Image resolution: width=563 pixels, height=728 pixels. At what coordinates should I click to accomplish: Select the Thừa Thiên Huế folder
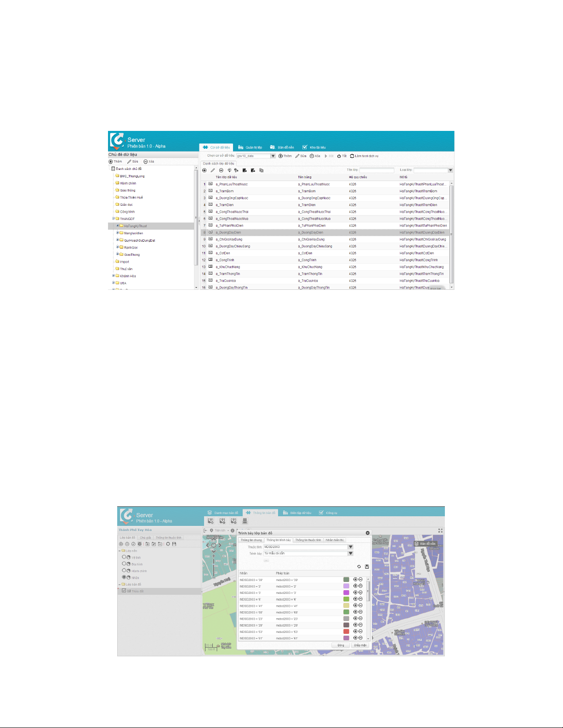[129, 198]
